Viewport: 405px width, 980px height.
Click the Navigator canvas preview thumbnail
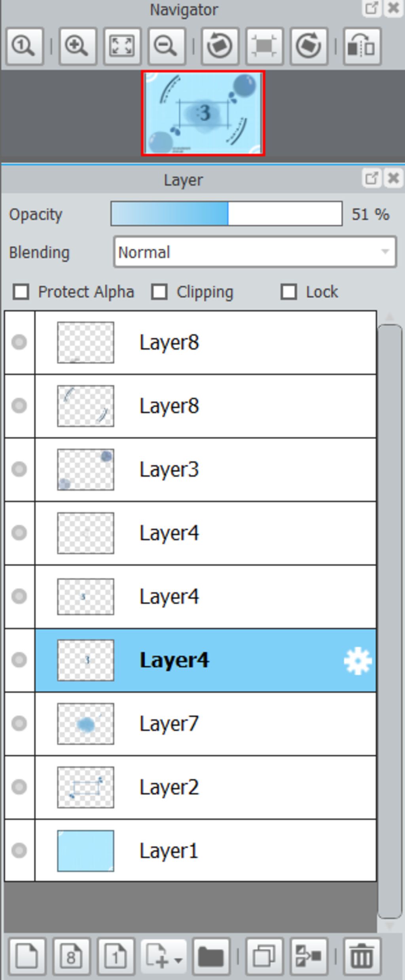pos(203,113)
